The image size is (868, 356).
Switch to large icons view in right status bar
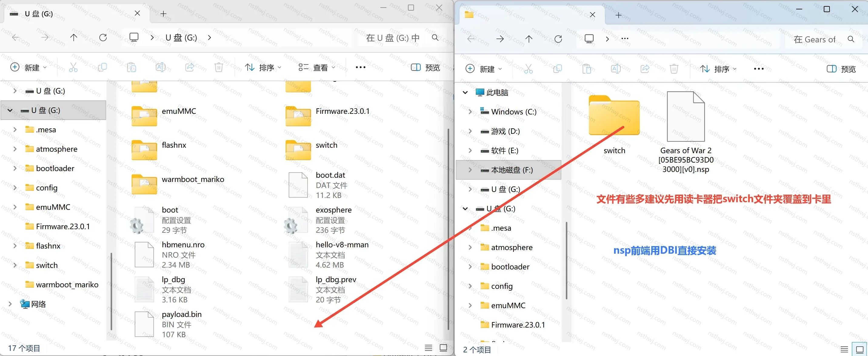point(860,349)
